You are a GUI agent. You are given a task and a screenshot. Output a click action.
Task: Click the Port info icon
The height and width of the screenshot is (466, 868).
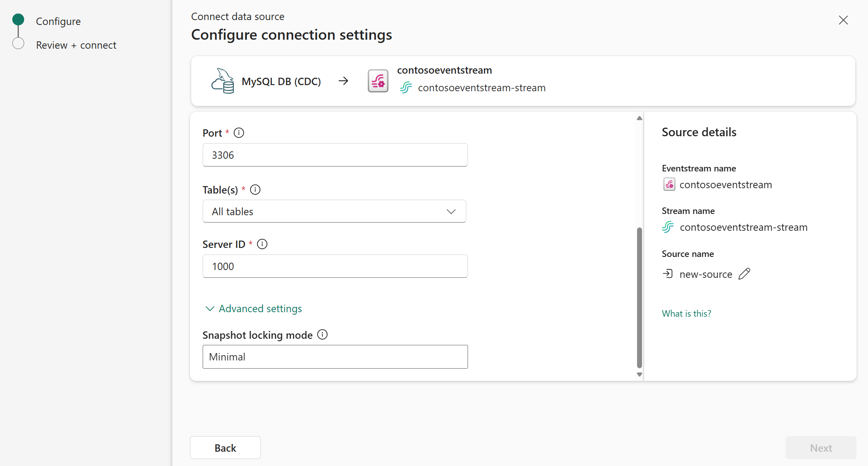click(239, 133)
